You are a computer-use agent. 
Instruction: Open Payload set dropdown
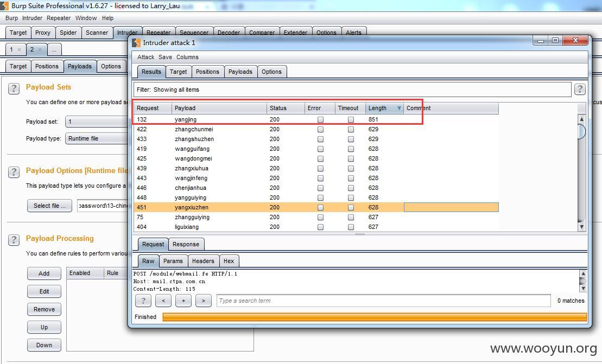click(x=97, y=122)
